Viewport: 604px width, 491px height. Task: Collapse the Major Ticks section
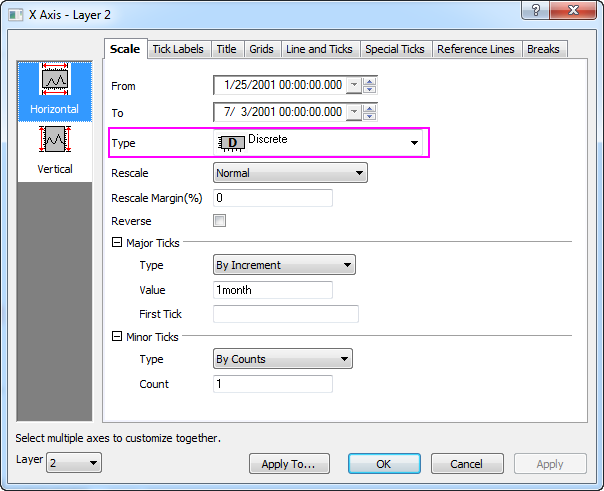point(117,242)
